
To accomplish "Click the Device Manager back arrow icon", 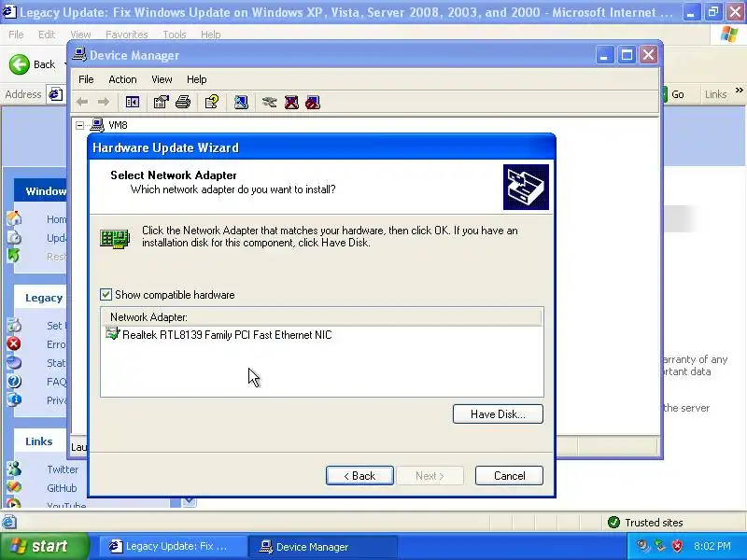I will coord(82,102).
